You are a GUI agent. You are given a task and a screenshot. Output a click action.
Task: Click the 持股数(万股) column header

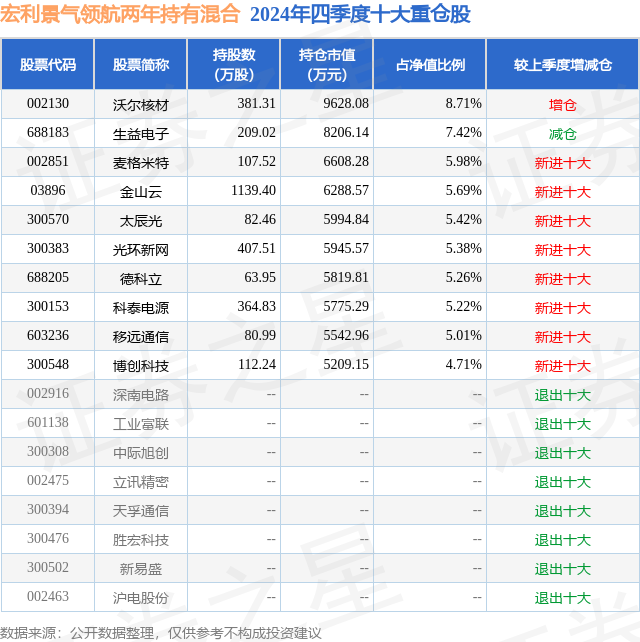point(234,65)
